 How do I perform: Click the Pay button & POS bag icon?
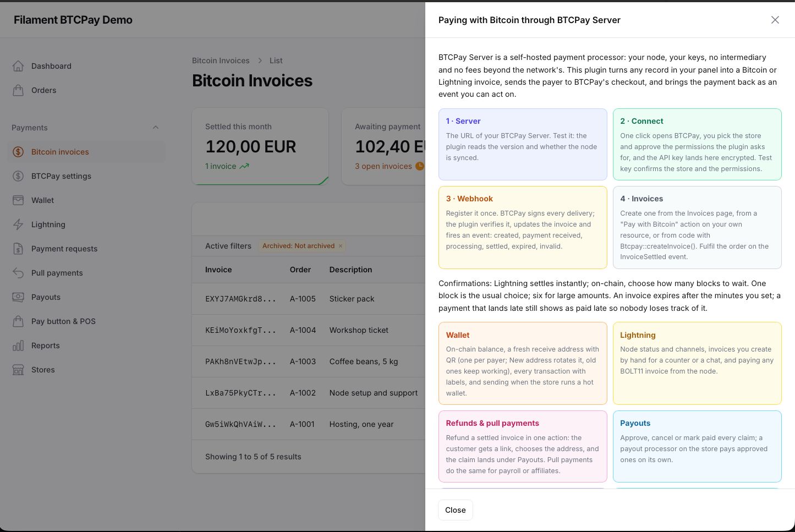pos(18,321)
